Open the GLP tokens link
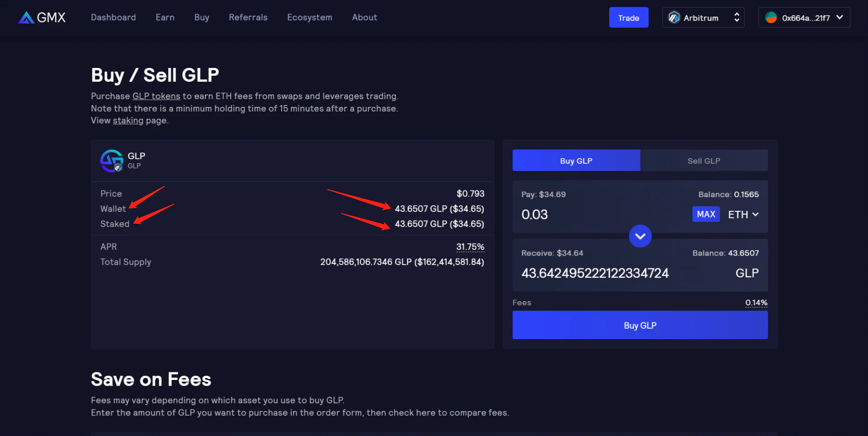 156,96
